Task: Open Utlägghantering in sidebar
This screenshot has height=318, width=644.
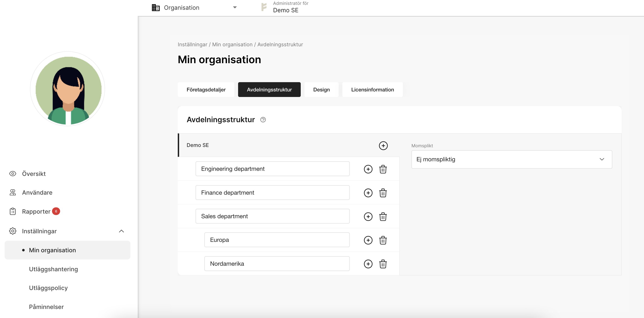Action: [x=53, y=269]
